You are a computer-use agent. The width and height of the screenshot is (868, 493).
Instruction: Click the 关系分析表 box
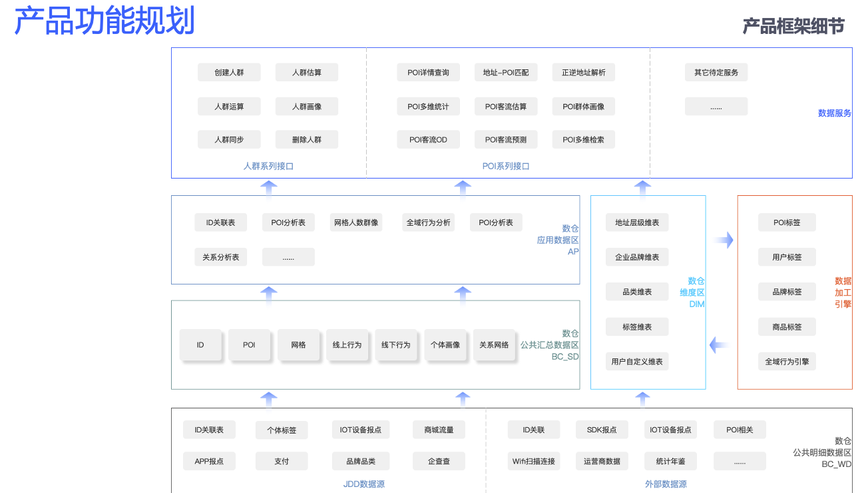pos(221,257)
